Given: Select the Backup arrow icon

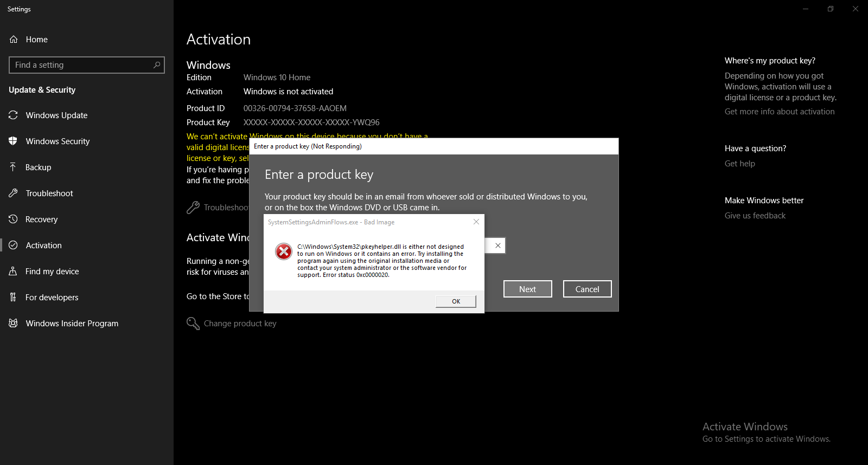Looking at the screenshot, I should pos(13,167).
